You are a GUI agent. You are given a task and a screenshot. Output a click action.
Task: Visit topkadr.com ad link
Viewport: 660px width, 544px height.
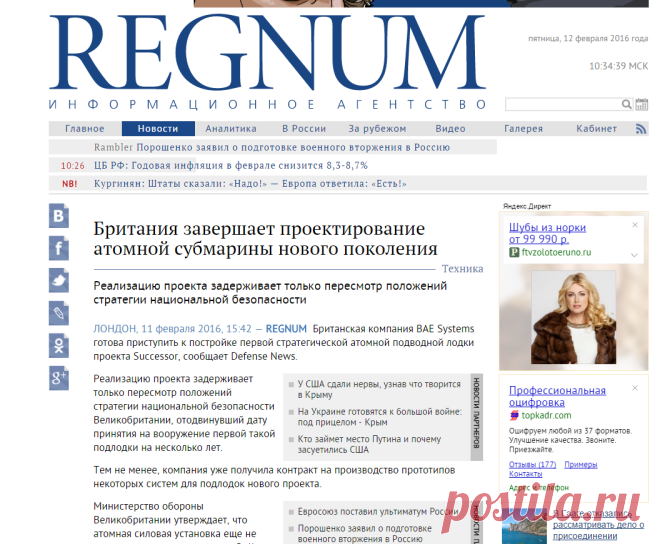546,416
